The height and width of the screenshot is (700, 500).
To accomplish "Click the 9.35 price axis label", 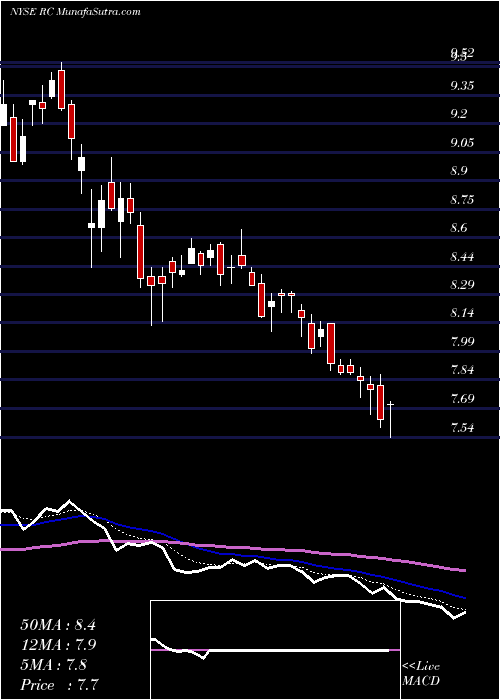I will (x=464, y=85).
